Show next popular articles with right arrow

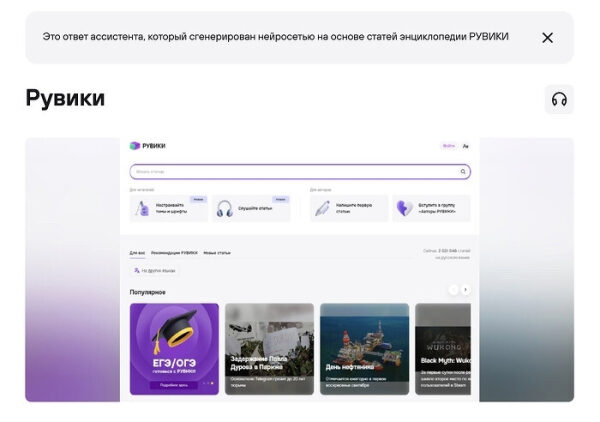465,290
